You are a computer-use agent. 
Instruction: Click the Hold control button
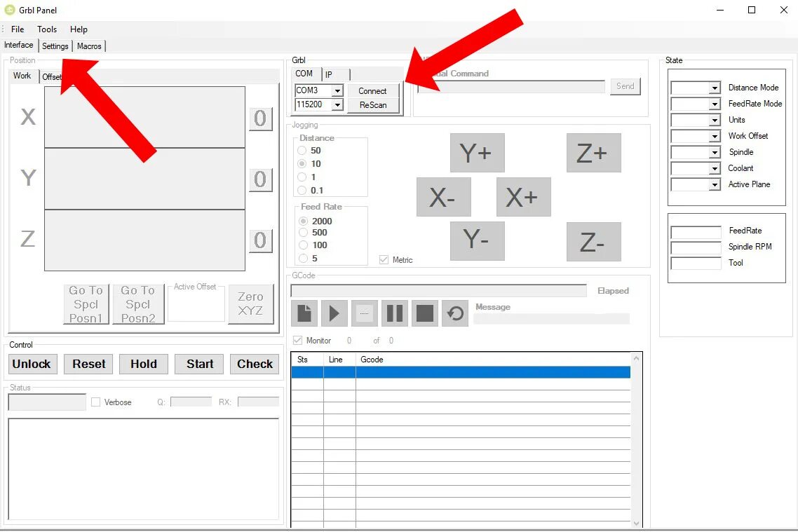(x=144, y=364)
